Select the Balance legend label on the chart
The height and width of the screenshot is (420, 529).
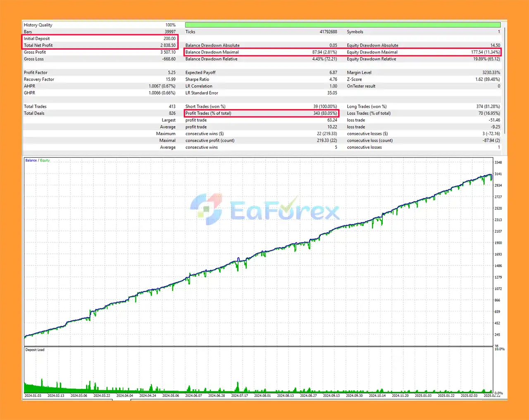click(31, 160)
